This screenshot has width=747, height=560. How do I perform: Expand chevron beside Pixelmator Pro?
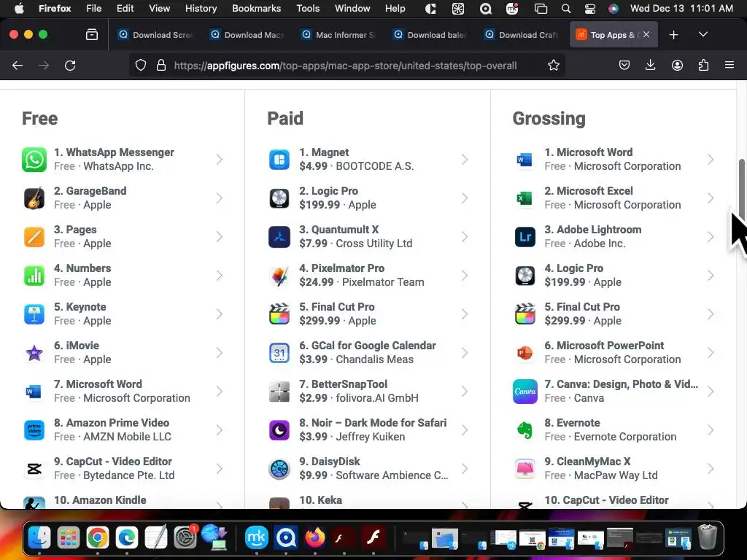[465, 275]
